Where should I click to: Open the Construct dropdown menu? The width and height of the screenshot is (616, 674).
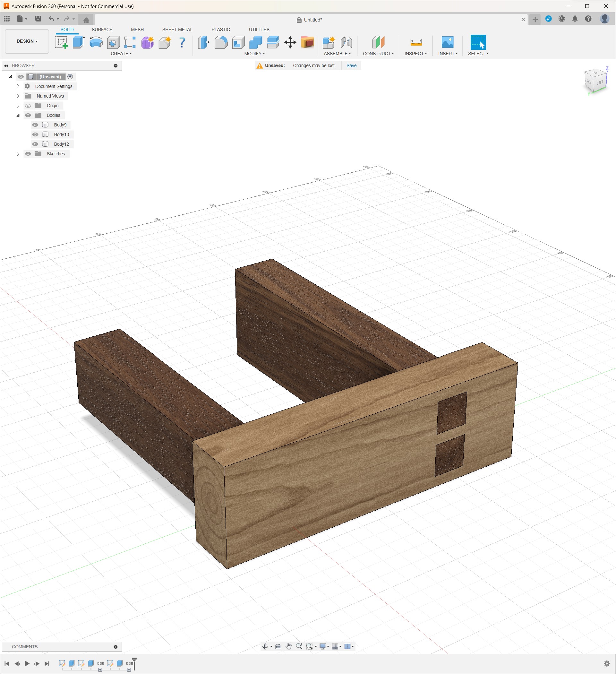click(378, 54)
